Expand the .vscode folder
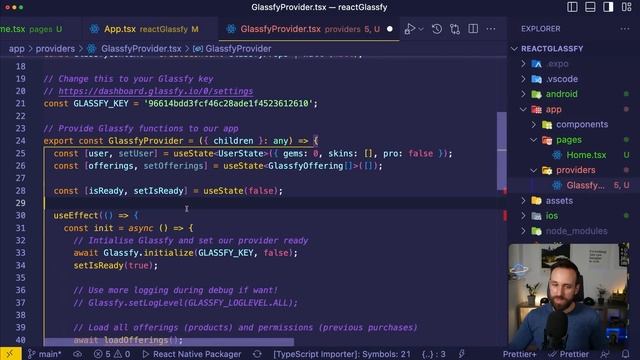 click(x=524, y=79)
